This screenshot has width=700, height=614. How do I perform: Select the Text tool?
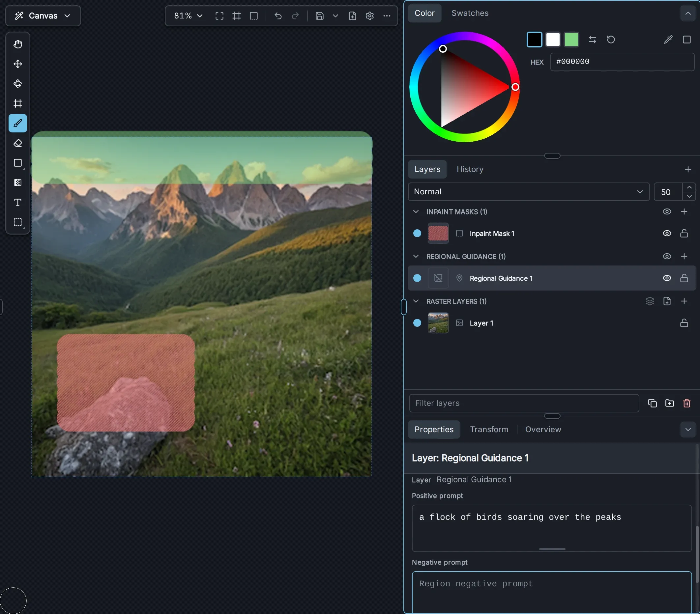18,202
